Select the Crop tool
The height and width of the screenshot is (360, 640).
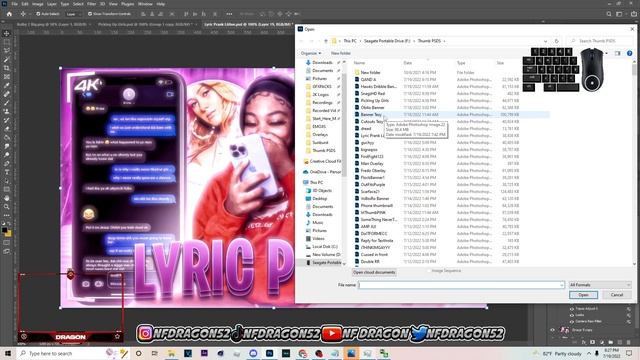click(7, 68)
